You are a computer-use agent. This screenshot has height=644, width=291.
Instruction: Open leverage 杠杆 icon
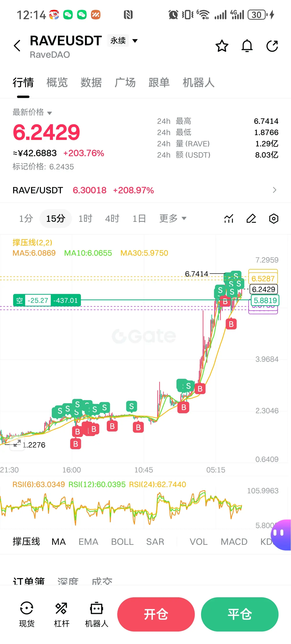tap(62, 614)
